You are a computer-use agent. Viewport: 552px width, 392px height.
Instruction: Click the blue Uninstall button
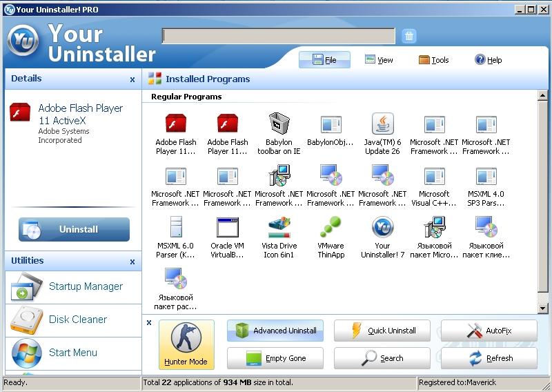pyautogui.click(x=74, y=229)
